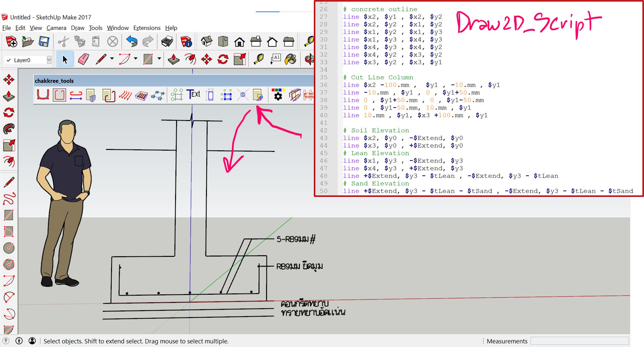
Task: Click the red diagonal arrows rebar icon
Action: 125,95
